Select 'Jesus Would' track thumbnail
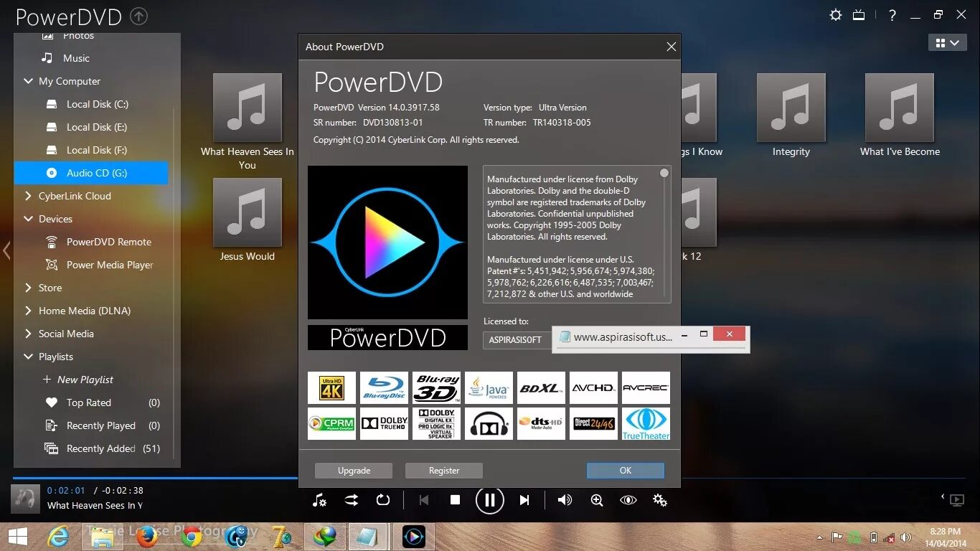 pos(247,212)
